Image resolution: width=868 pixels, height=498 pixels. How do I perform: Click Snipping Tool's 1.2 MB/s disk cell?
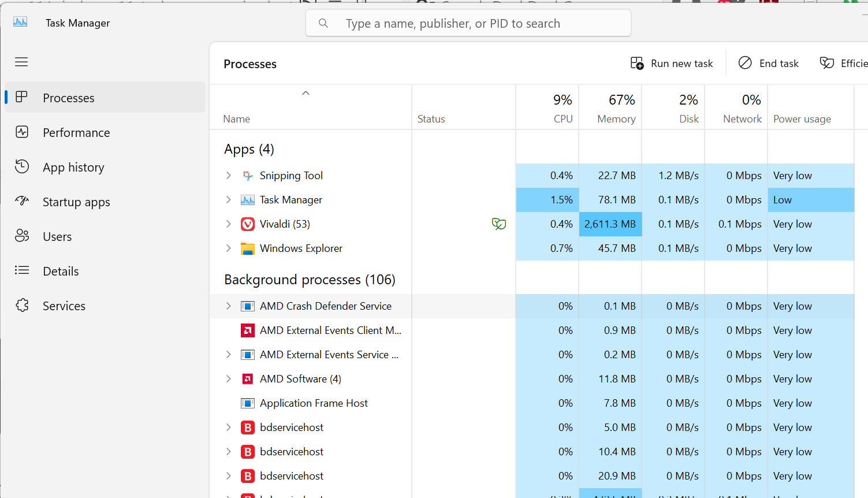point(673,176)
